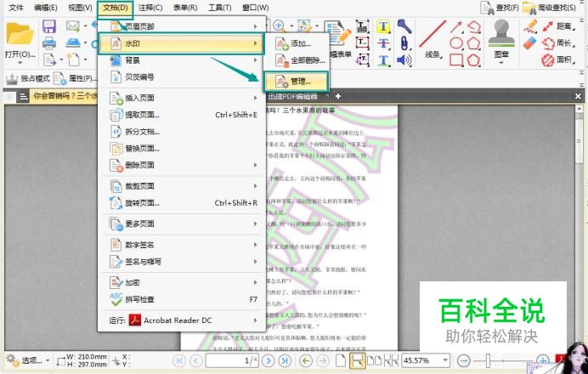Click the 文件 menu
The width and height of the screenshot is (588, 374).
click(x=16, y=8)
